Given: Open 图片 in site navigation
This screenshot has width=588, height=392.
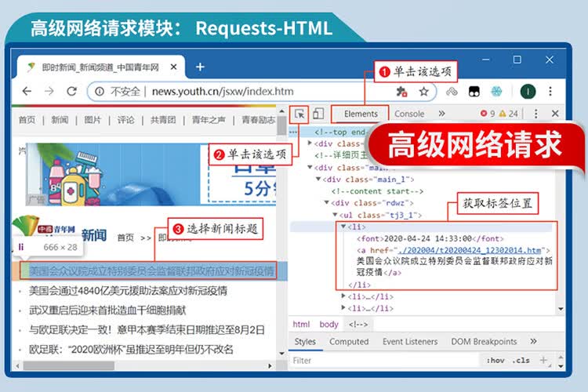Looking at the screenshot, I should (93, 120).
